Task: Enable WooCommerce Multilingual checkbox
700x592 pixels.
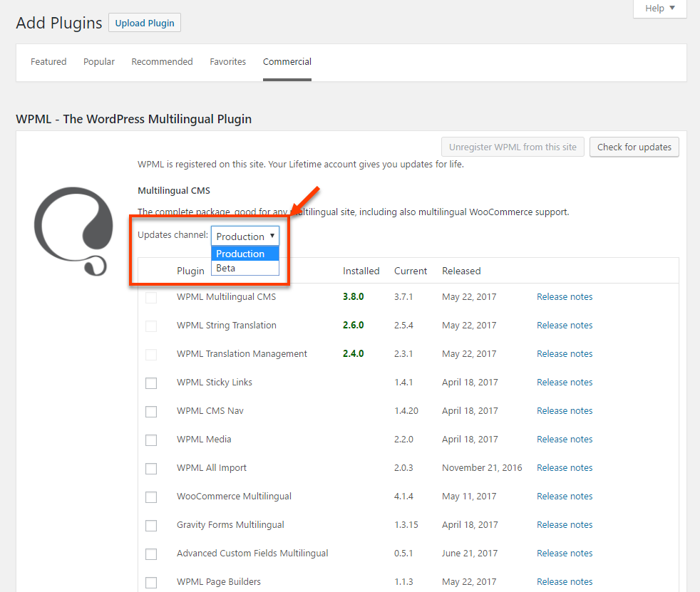Action: point(151,497)
